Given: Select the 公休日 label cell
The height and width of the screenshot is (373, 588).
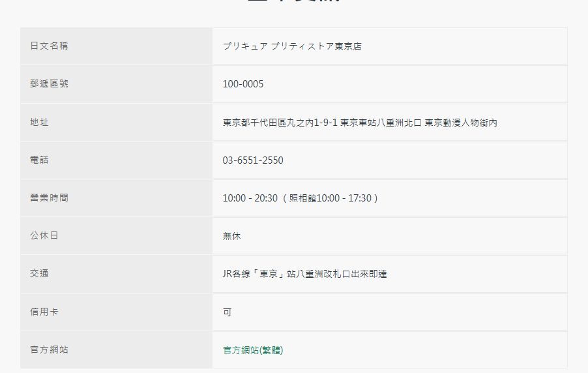Looking at the screenshot, I should point(44,235).
